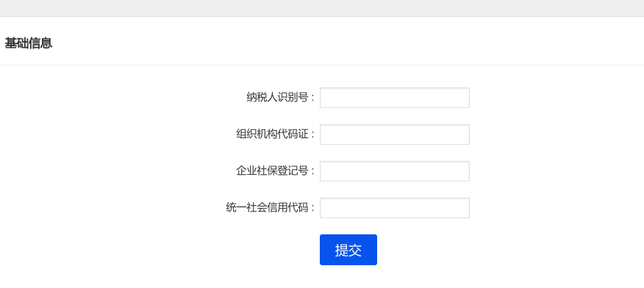Place cursor in taxpayer ID number box
Screen dimensions: 644x288
pyautogui.click(x=394, y=98)
